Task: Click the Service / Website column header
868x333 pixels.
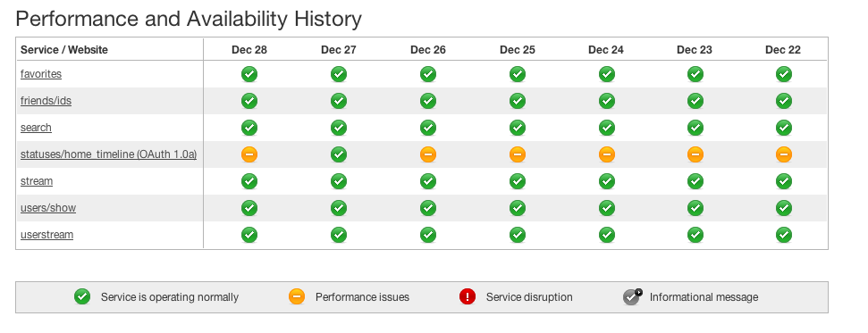Action: (x=64, y=50)
